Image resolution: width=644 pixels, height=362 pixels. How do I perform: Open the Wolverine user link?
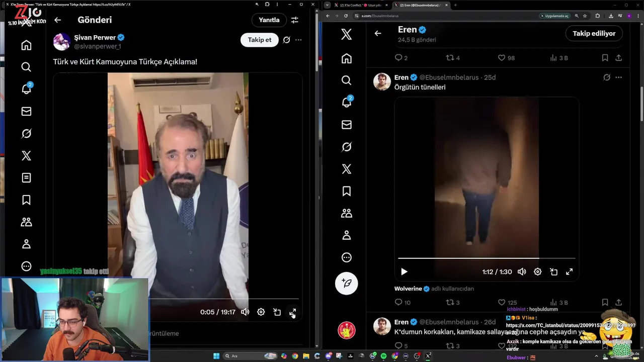pos(408,289)
